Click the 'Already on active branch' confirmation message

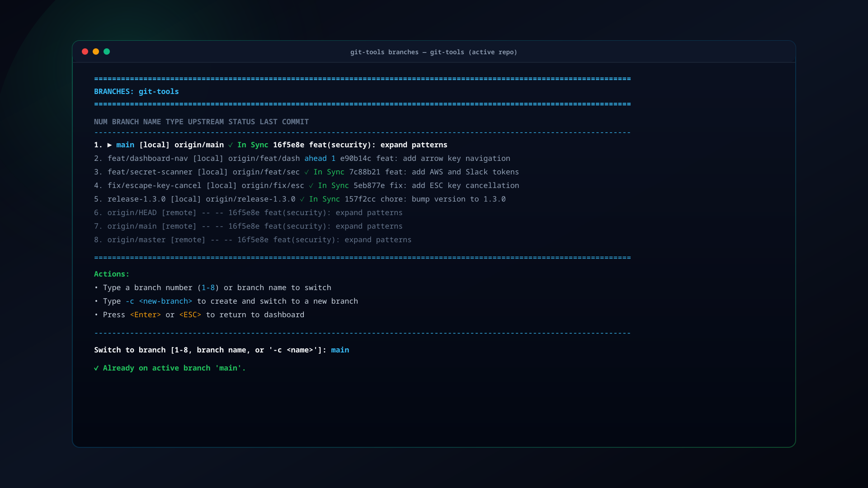coord(170,368)
